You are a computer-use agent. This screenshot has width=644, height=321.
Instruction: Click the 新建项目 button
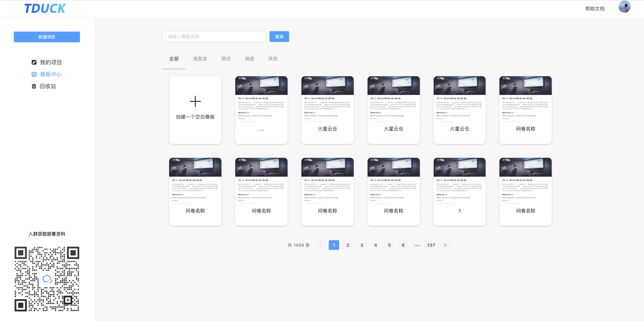point(47,37)
